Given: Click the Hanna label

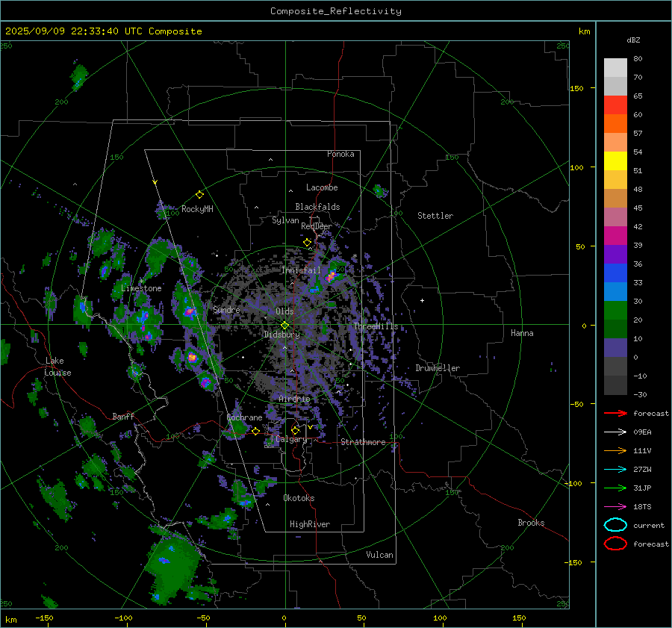Looking at the screenshot, I should coord(522,333).
